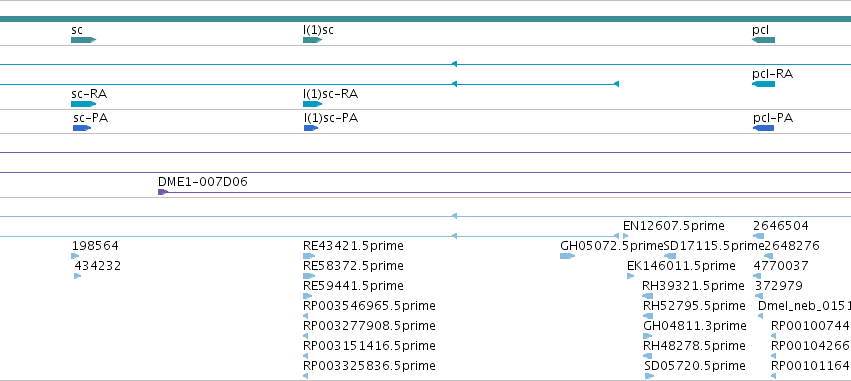Viewport: 851px width, 381px height.
Task: Click the pcl gene arrow glyph
Action: coord(764,40)
